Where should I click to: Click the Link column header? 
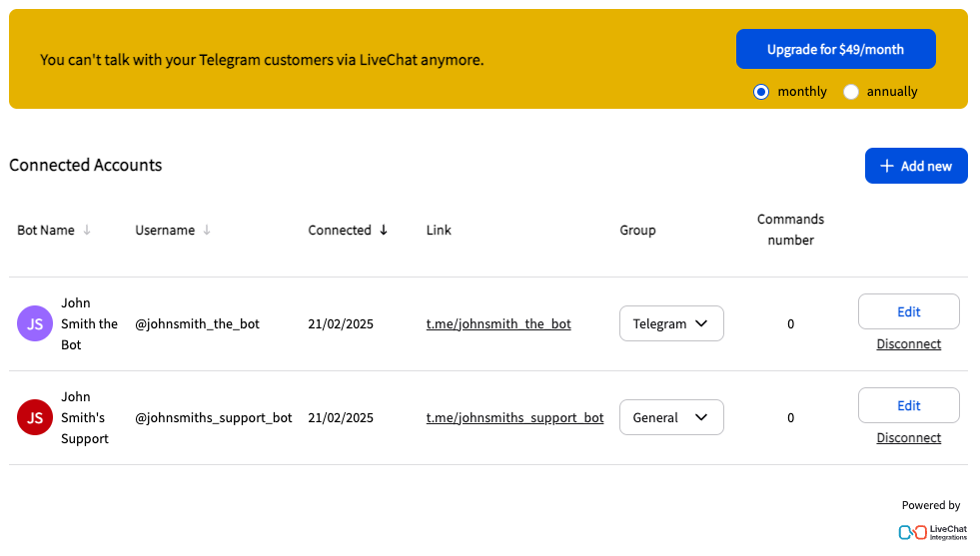click(439, 230)
